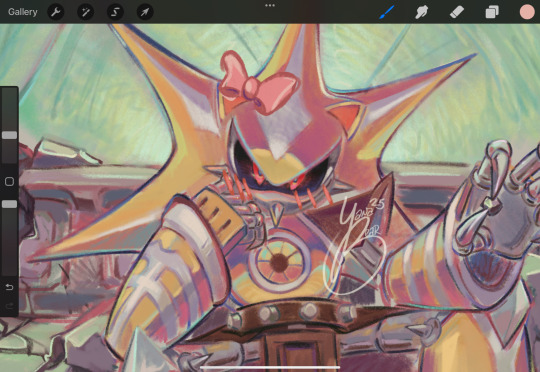This screenshot has width=540, height=372.
Task: Tap the Undo arrow in sidebar
Action: coord(9,287)
